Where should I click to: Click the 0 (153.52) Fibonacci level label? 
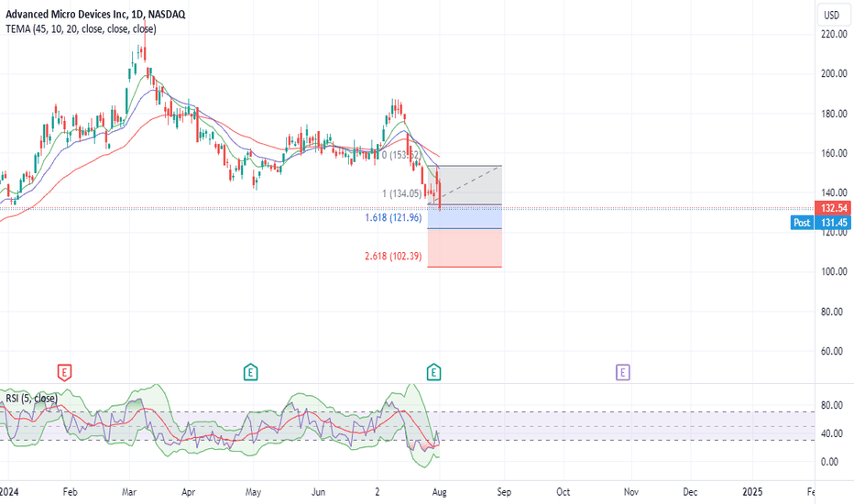point(401,155)
